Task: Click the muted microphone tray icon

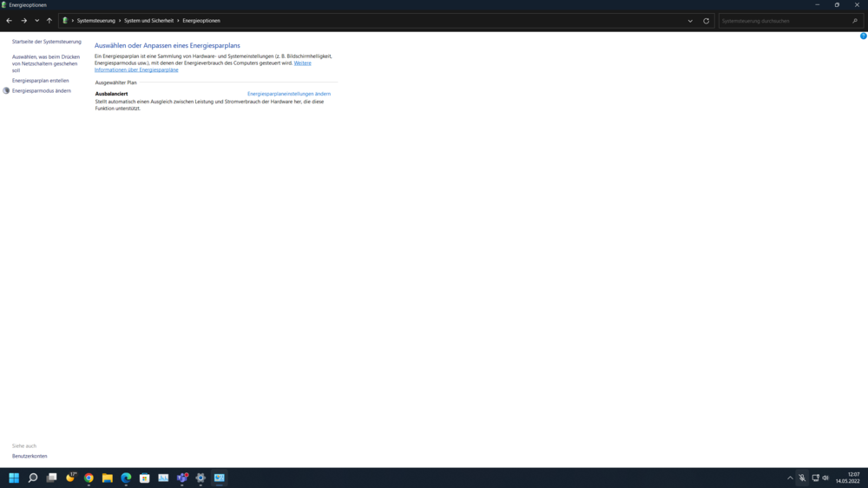Action: (802, 478)
